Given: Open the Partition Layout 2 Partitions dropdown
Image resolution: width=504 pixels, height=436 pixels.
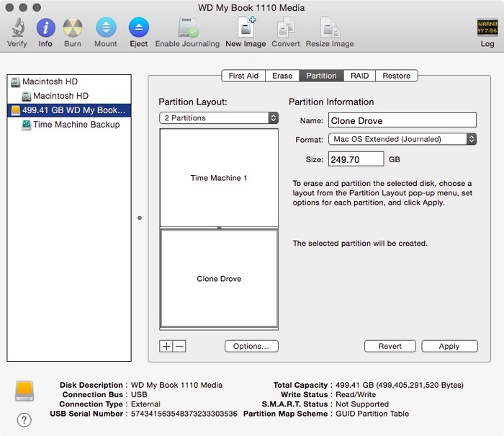Looking at the screenshot, I should click(219, 118).
